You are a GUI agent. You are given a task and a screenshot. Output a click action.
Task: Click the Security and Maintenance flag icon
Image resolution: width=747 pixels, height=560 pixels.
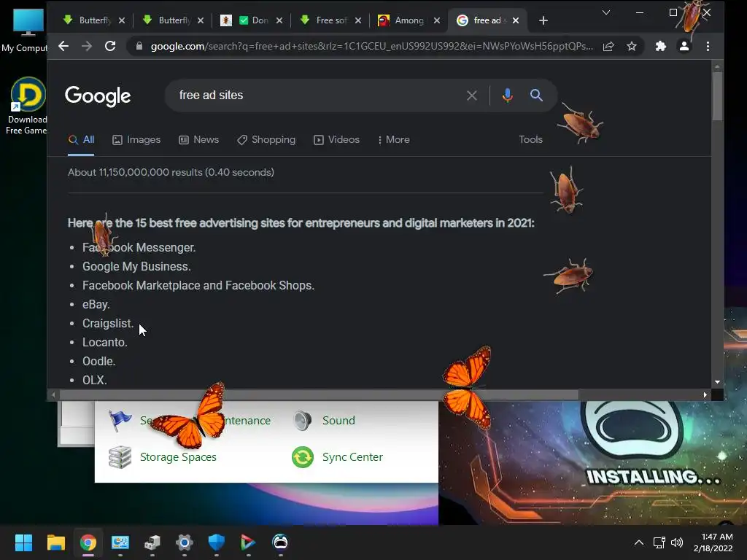pos(120,421)
